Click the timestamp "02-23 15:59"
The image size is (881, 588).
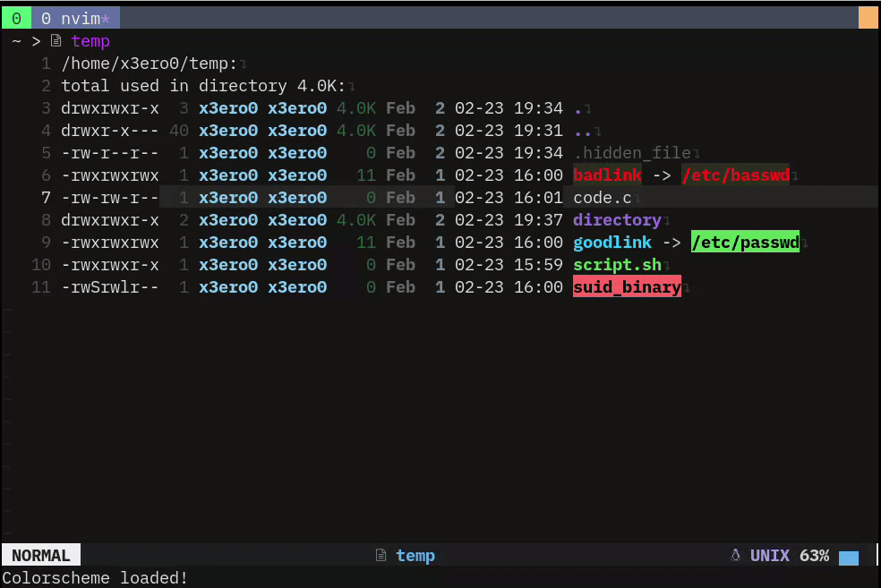pyautogui.click(x=509, y=265)
